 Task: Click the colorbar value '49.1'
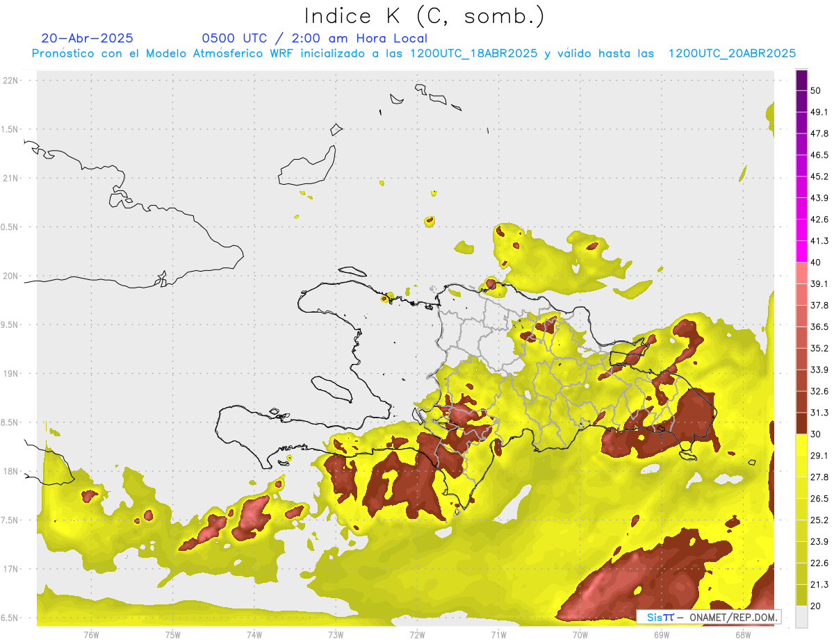coord(819,113)
